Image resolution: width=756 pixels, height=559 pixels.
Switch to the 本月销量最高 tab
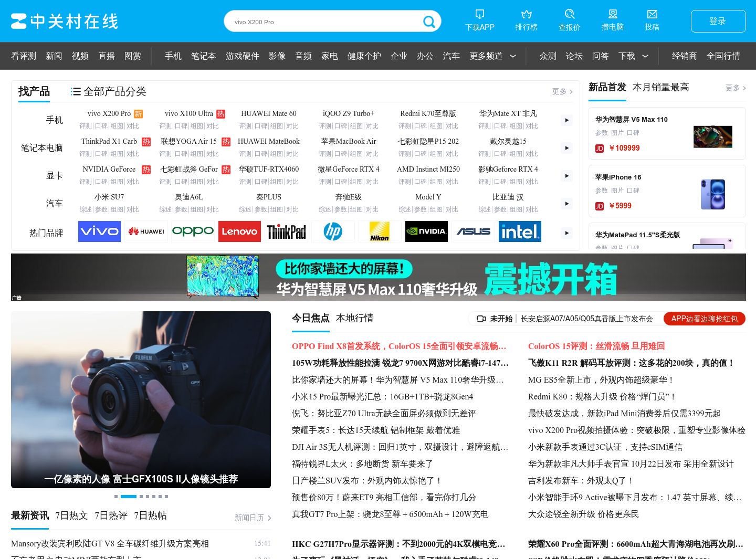pyautogui.click(x=661, y=87)
